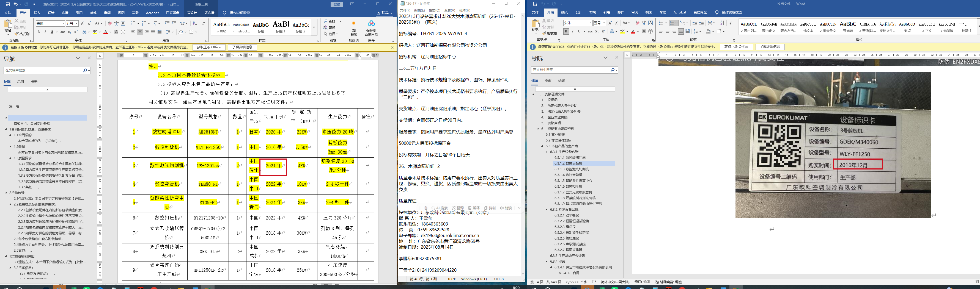Undo the last action in the left Word window
The image size is (980, 289).
(x=16, y=4)
